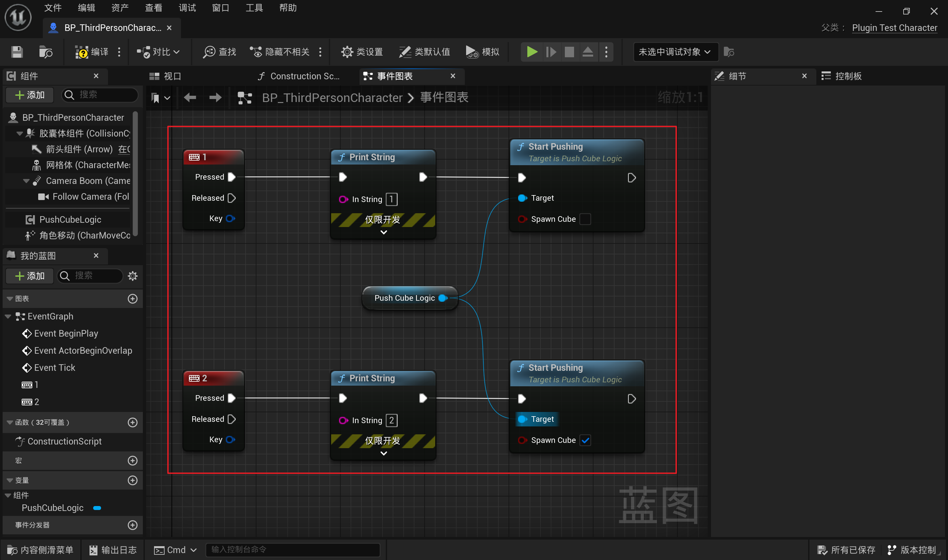
Task: Expand the top Print String node options
Action: pyautogui.click(x=383, y=232)
